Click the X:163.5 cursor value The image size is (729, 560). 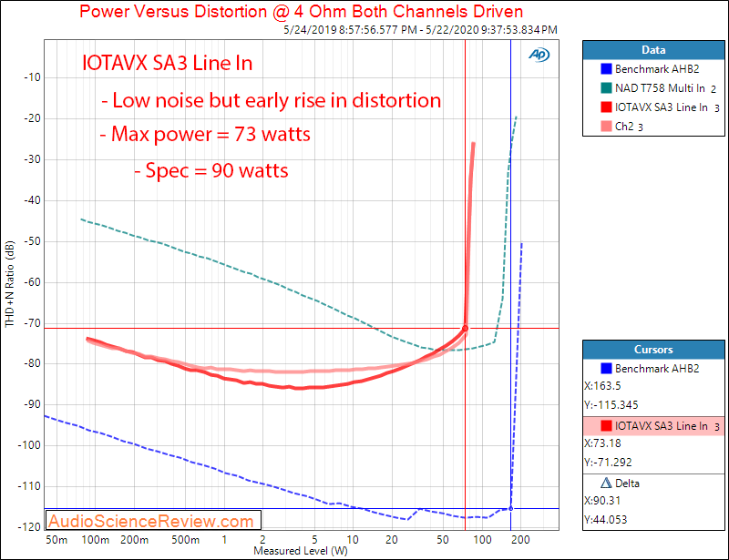602,386
